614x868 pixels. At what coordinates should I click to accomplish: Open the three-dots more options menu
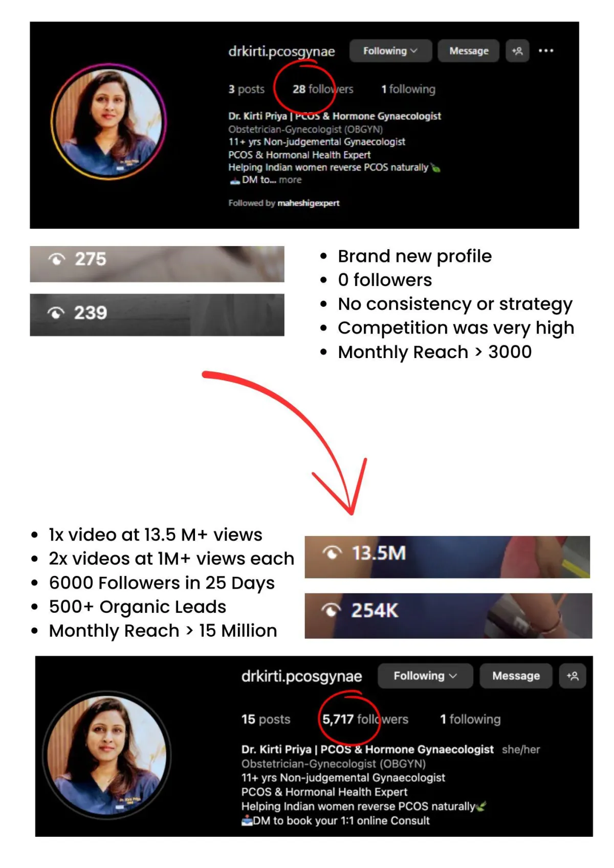point(546,51)
